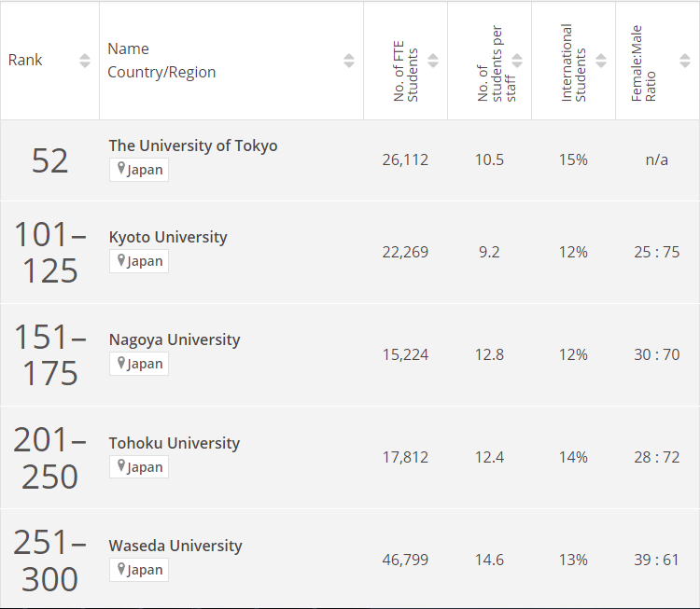Click the Rank column header text
This screenshot has height=609, width=700.
(25, 60)
